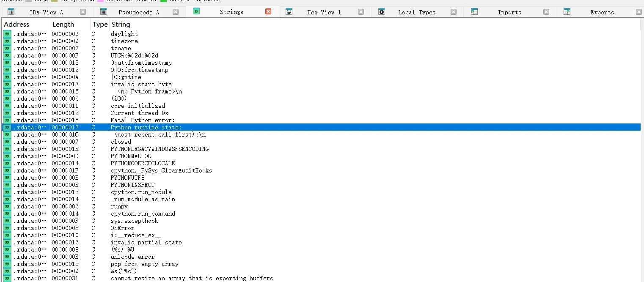This screenshot has width=644, height=282.
Task: Click the Exports tab icon
Action: (567, 12)
